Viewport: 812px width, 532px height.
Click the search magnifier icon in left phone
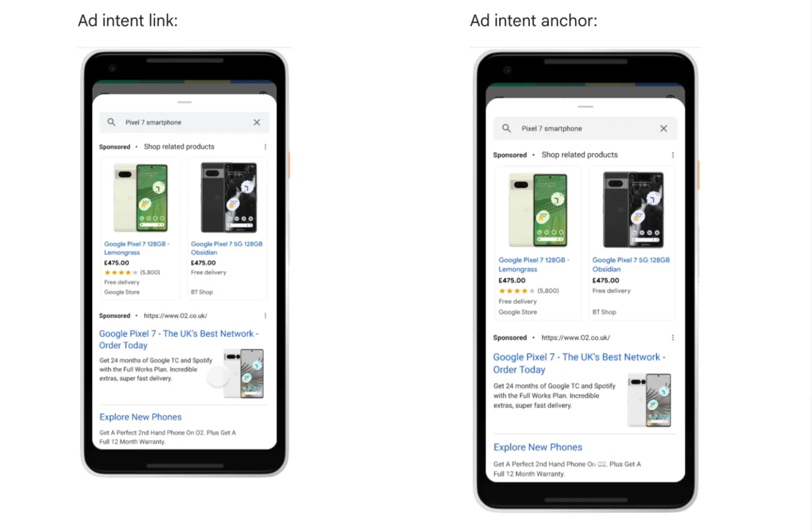click(111, 122)
